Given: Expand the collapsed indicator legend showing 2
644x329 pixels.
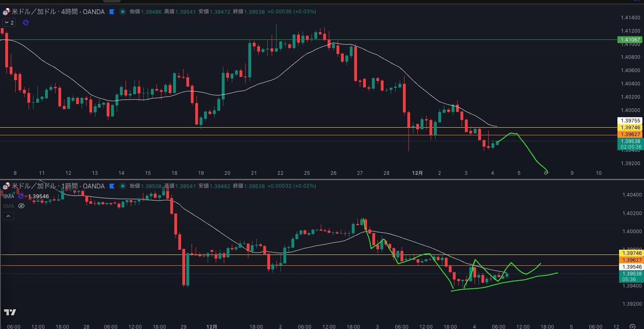Looking at the screenshot, I should (x=9, y=23).
